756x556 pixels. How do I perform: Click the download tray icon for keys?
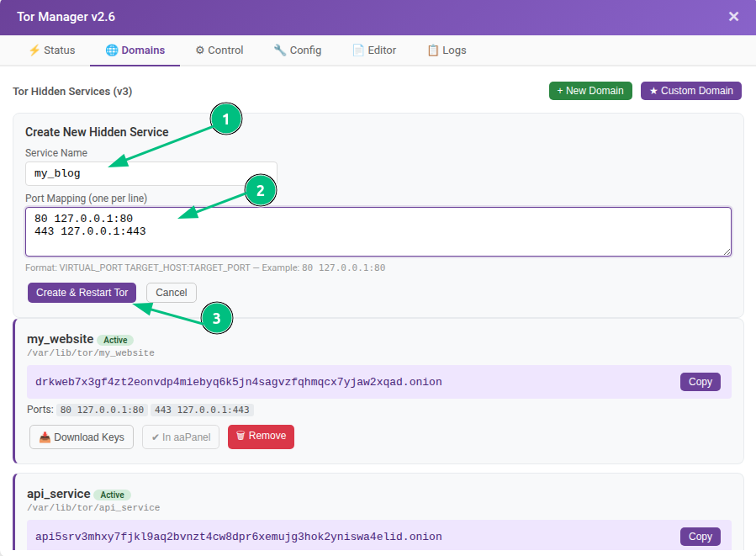pyautogui.click(x=45, y=437)
